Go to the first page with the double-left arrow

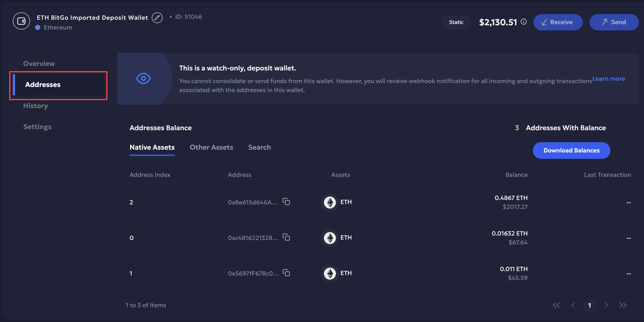[556, 305]
